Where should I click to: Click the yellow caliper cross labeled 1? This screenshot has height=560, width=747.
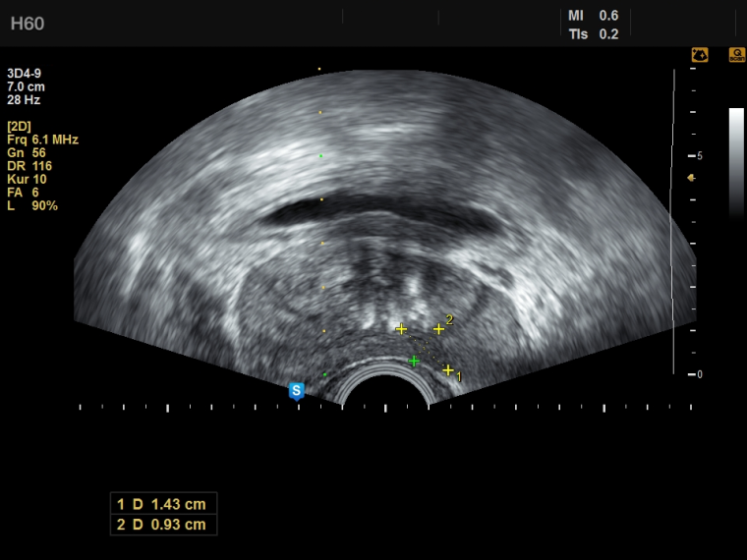click(x=448, y=370)
